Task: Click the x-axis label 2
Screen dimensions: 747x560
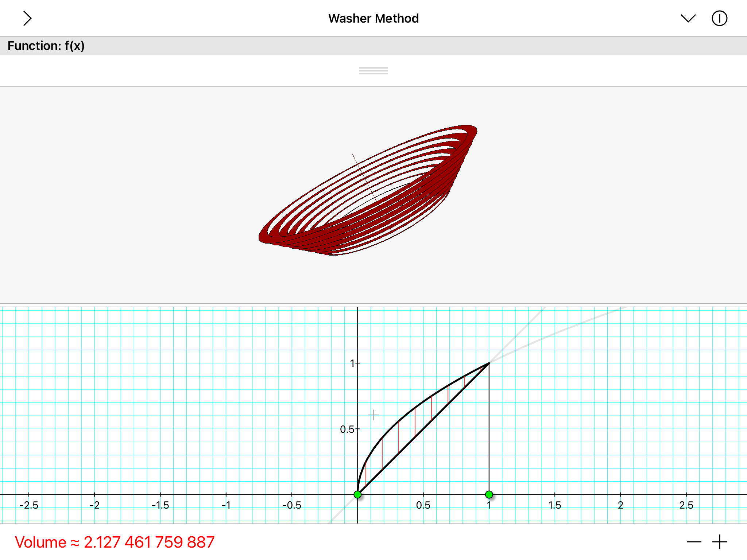Action: coord(620,505)
